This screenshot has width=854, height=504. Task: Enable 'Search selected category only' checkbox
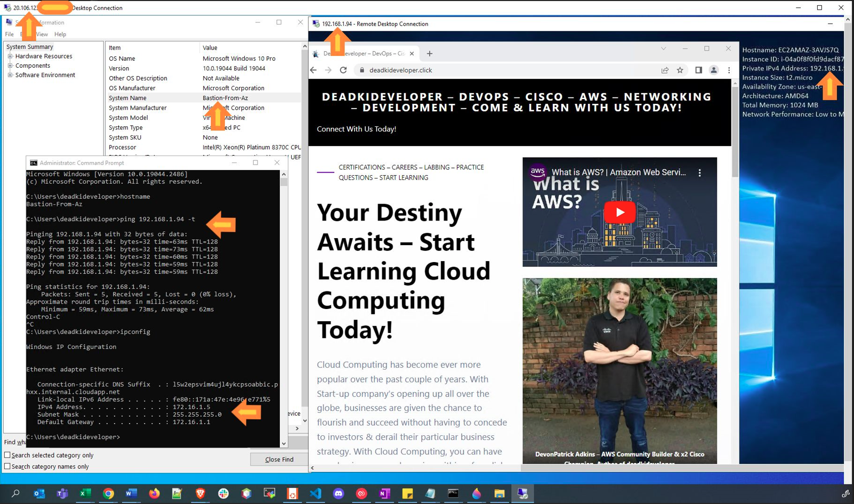point(7,455)
